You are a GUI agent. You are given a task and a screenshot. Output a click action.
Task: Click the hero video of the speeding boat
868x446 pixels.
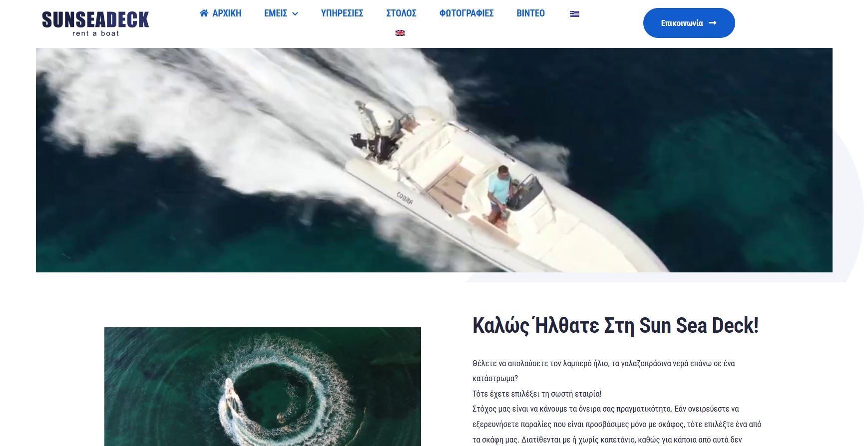(x=434, y=160)
